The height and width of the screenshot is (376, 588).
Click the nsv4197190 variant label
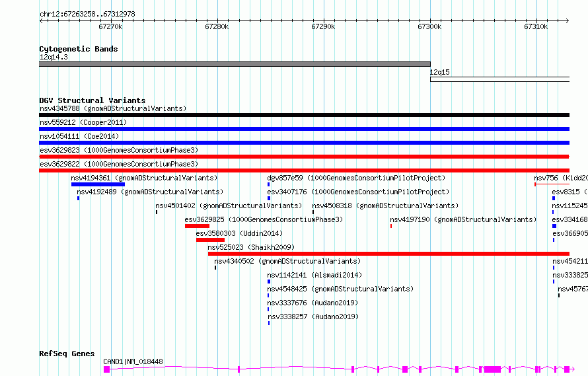[x=463, y=219]
